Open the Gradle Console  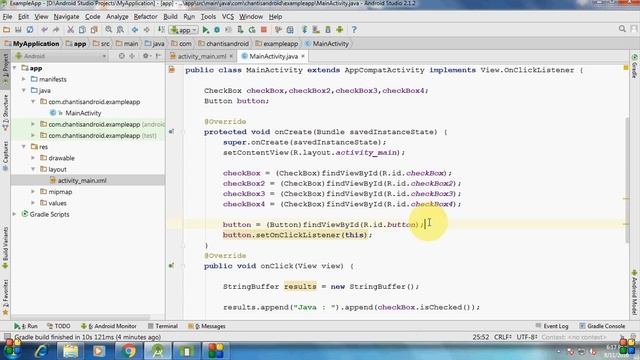tap(602, 326)
